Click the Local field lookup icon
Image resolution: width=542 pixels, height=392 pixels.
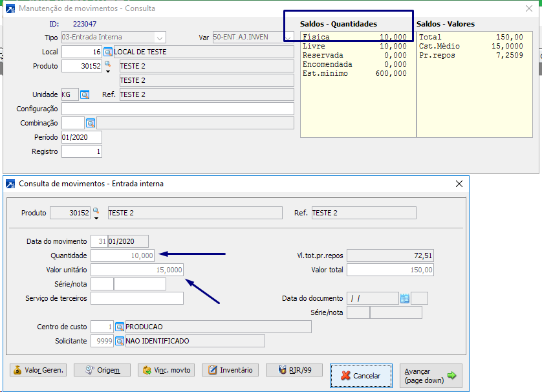click(108, 52)
